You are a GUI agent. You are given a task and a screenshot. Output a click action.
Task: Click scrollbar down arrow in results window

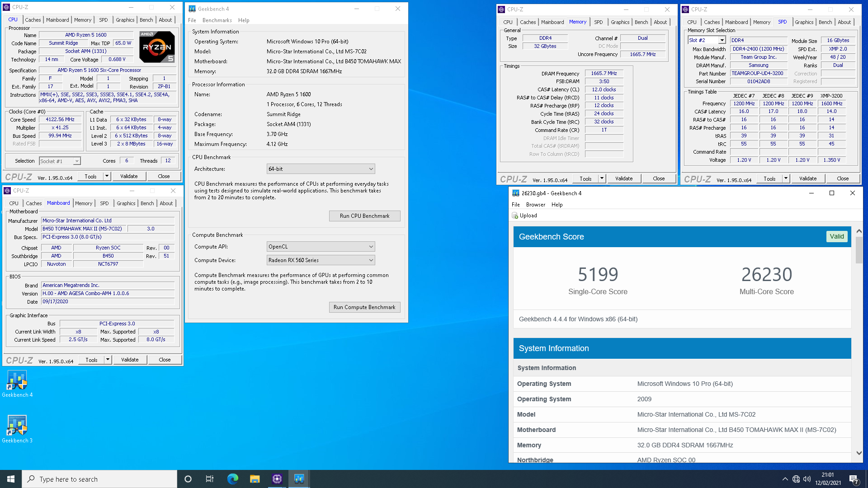pyautogui.click(x=859, y=453)
